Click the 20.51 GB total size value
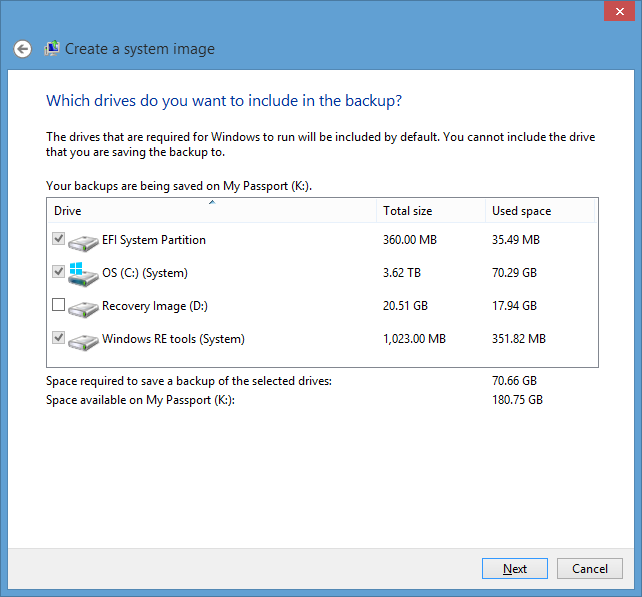Screen dimensions: 642x597 pyautogui.click(x=405, y=306)
